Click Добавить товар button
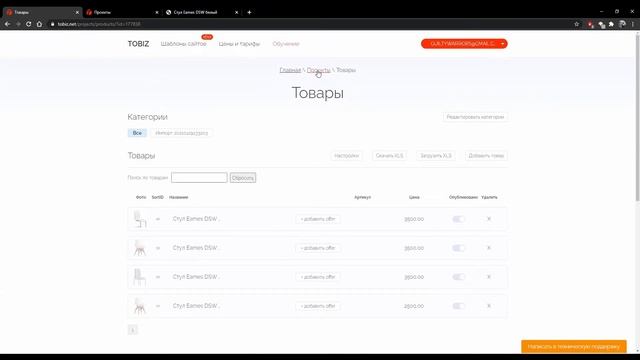 [x=486, y=156]
